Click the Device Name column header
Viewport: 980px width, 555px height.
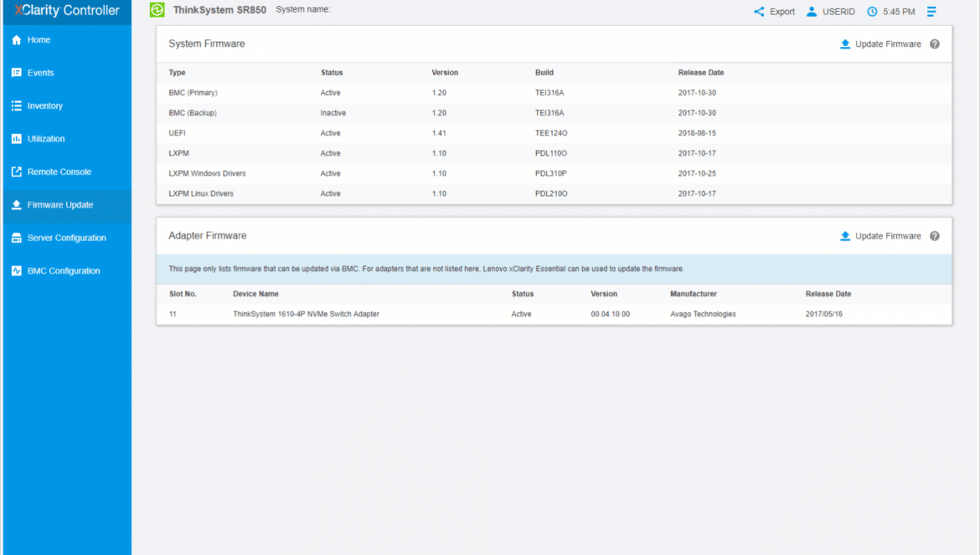255,294
